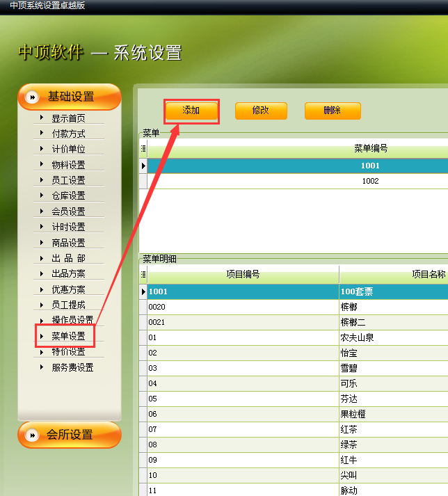Collapse the 基础设置 section header

coord(70,97)
